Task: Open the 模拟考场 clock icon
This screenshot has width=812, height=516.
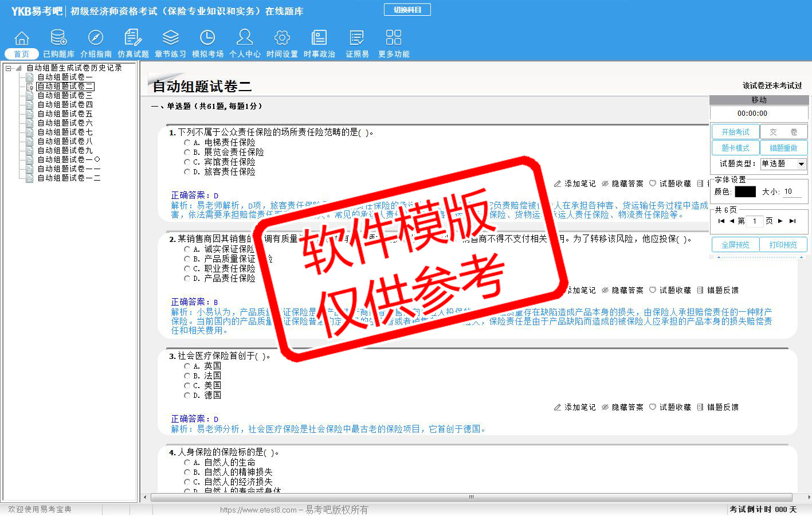Action: click(x=207, y=38)
